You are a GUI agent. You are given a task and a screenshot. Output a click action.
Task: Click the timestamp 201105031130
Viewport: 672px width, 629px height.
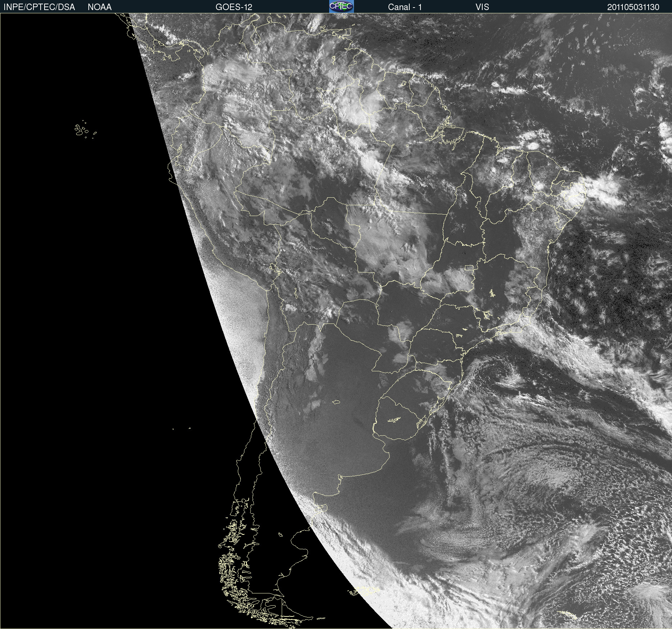[x=633, y=7]
